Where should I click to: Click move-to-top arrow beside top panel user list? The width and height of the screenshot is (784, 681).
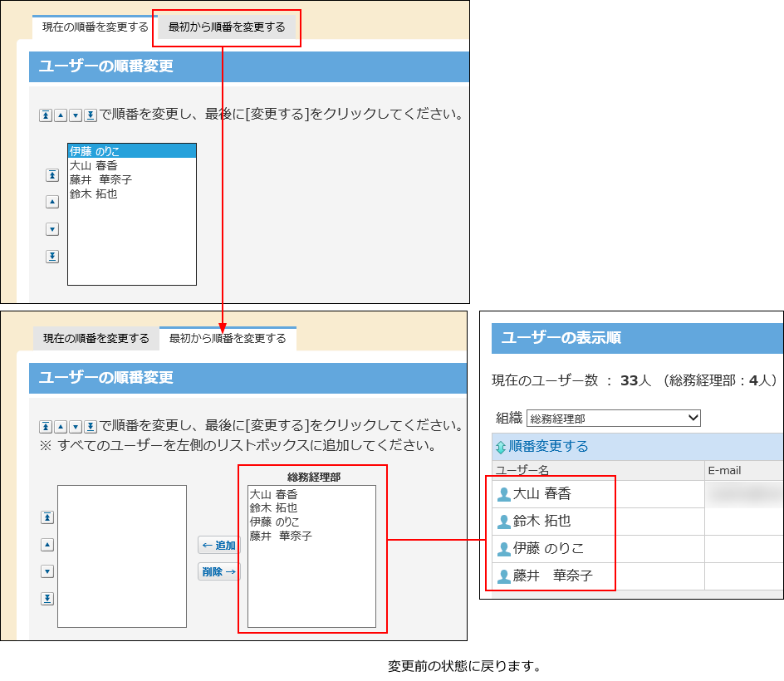(x=52, y=175)
